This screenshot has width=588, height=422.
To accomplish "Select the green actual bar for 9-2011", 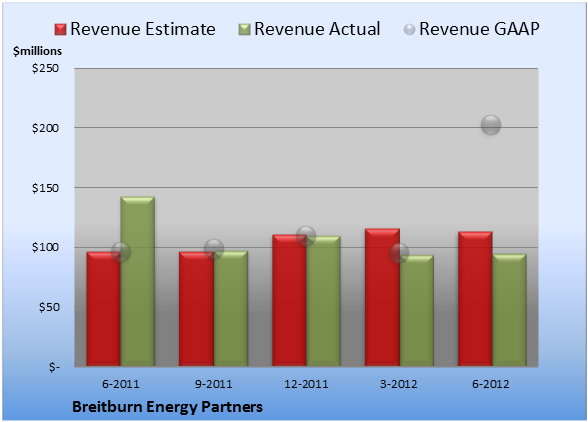I will click(x=231, y=309).
